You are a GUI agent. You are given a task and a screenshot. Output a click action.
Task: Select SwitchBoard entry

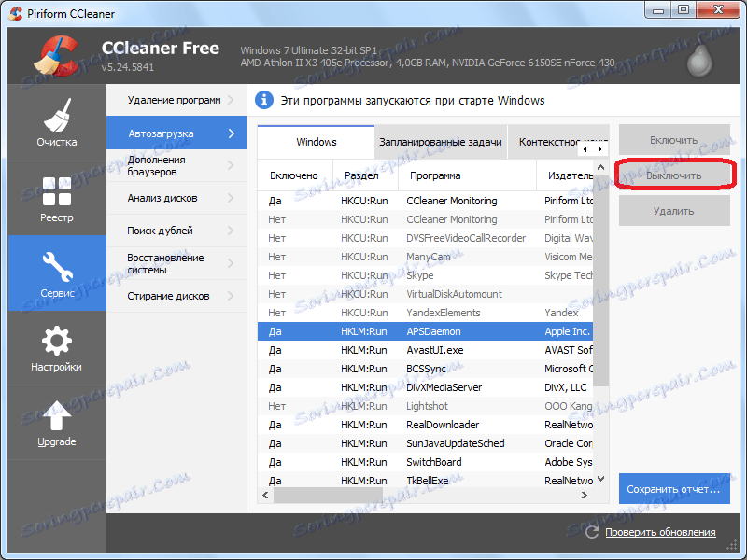click(426, 462)
